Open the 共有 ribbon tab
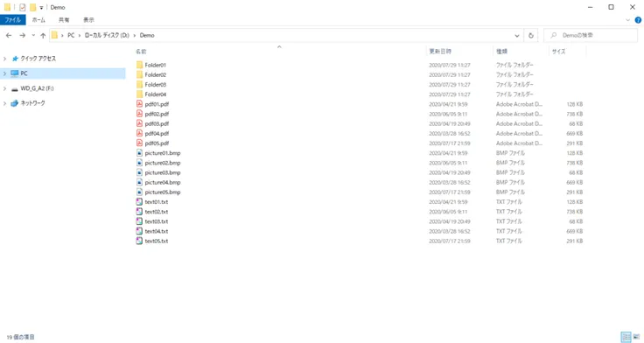Screen dimensions: 644x343 tap(64, 20)
